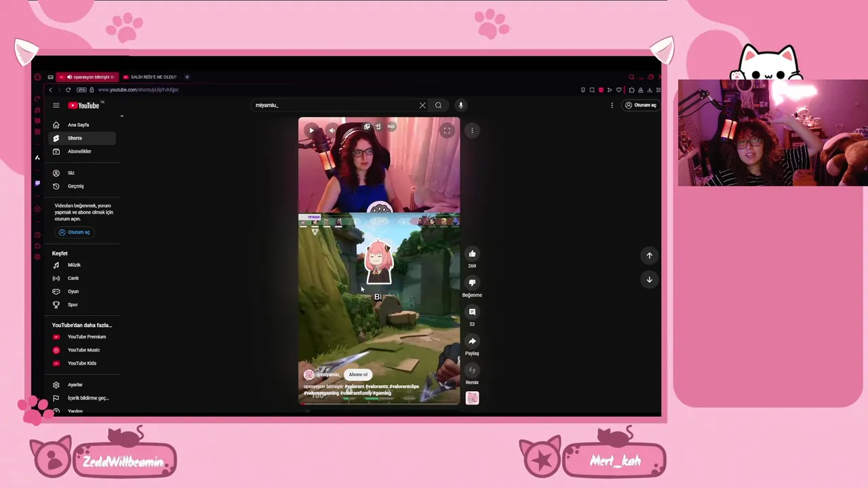Open the Shorts more options menu
Image resolution: width=868 pixels, height=488 pixels.
coord(472,130)
